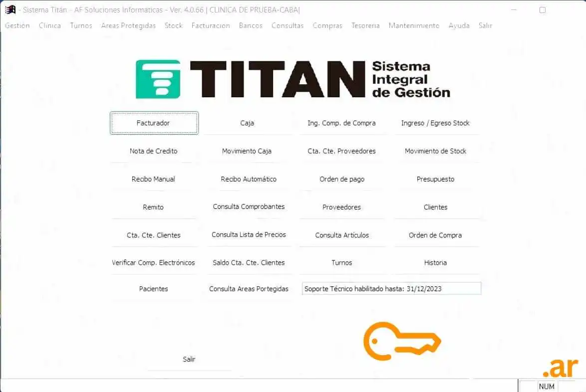Open the Facturador module

(x=154, y=123)
